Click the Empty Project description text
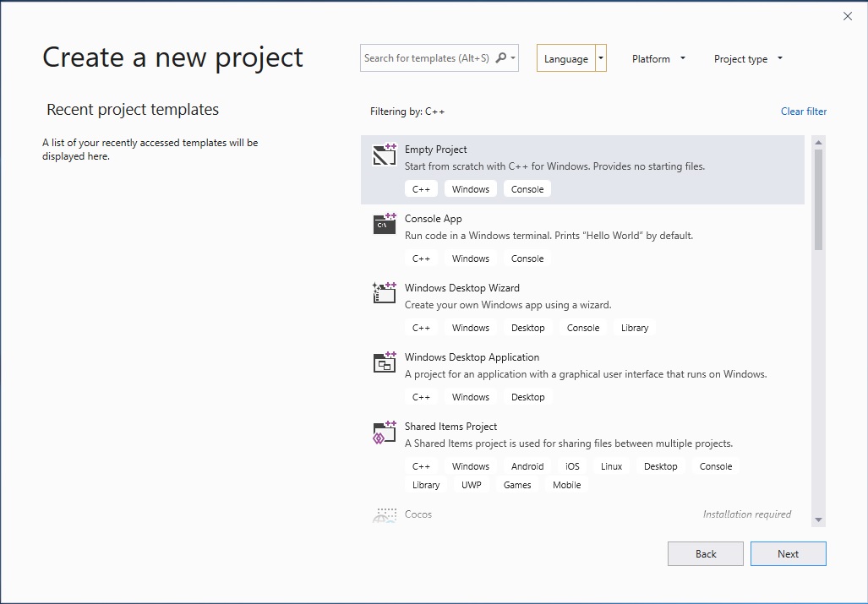The image size is (868, 604). point(554,166)
